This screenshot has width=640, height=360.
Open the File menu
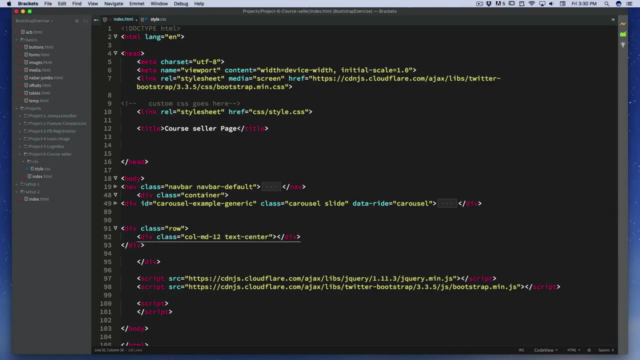(x=48, y=4)
